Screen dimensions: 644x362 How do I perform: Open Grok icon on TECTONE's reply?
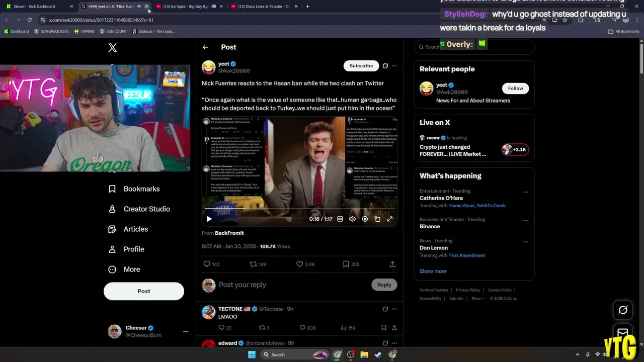385,309
